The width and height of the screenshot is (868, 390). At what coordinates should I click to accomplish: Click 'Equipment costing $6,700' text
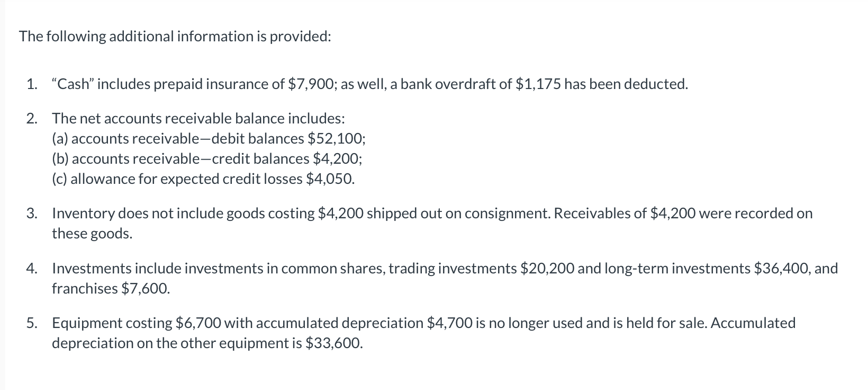tap(137, 323)
